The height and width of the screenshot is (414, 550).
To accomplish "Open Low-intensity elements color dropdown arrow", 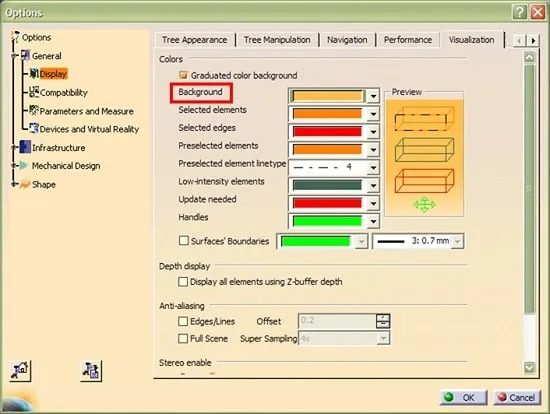I will point(373,185).
